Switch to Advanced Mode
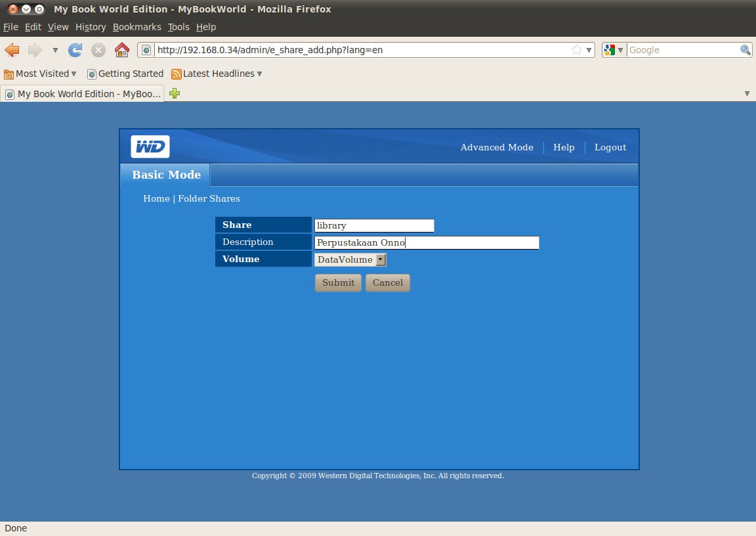The image size is (756, 536). pyautogui.click(x=497, y=147)
